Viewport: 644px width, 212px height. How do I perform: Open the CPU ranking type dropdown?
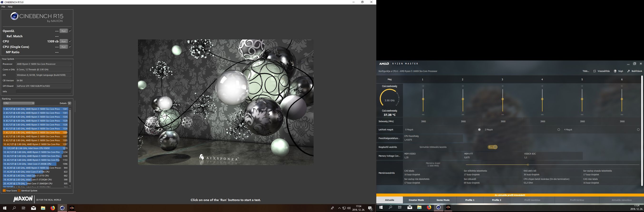[x=19, y=103]
